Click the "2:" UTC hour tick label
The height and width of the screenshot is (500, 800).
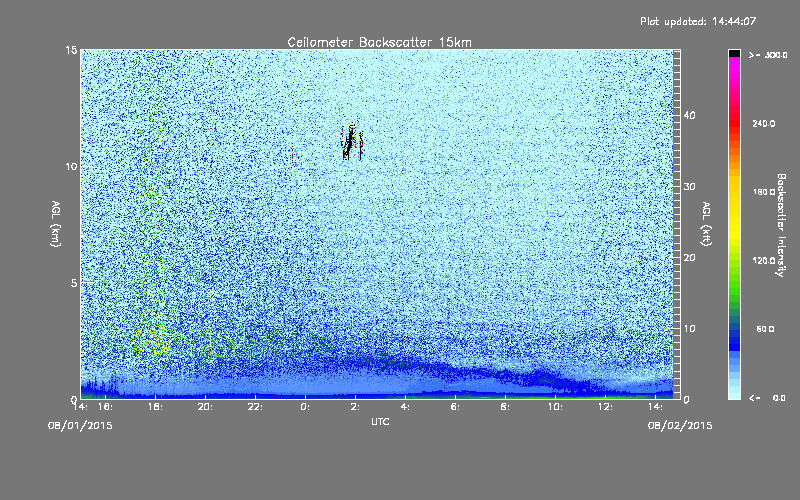[x=355, y=407]
